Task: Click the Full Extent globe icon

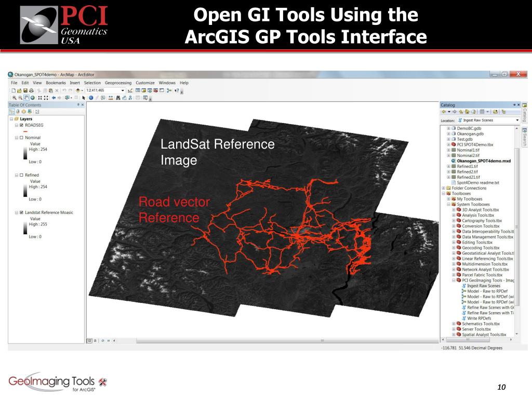Action: coord(33,97)
